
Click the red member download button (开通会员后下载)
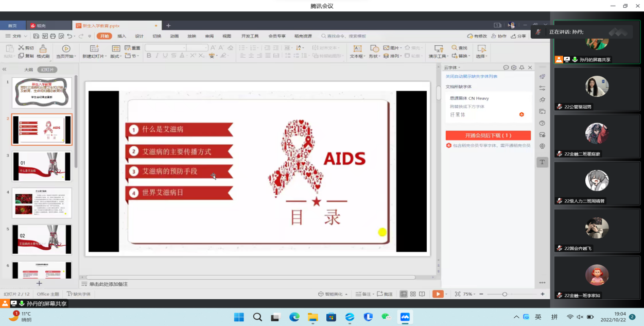(x=488, y=135)
